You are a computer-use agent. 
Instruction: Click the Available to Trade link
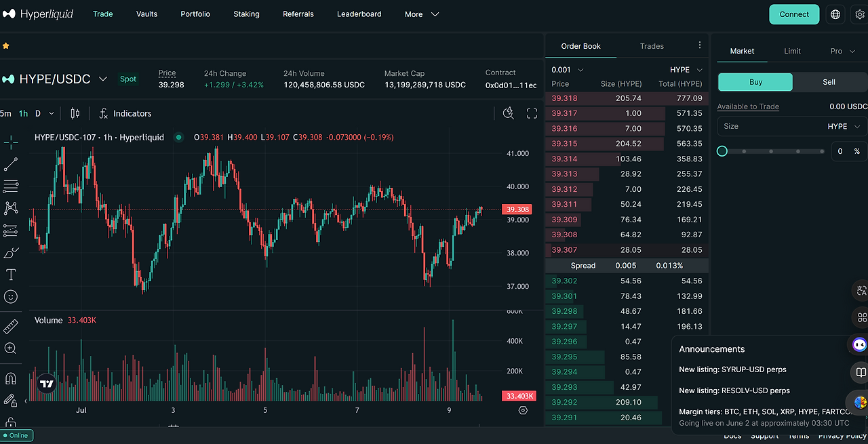(748, 106)
